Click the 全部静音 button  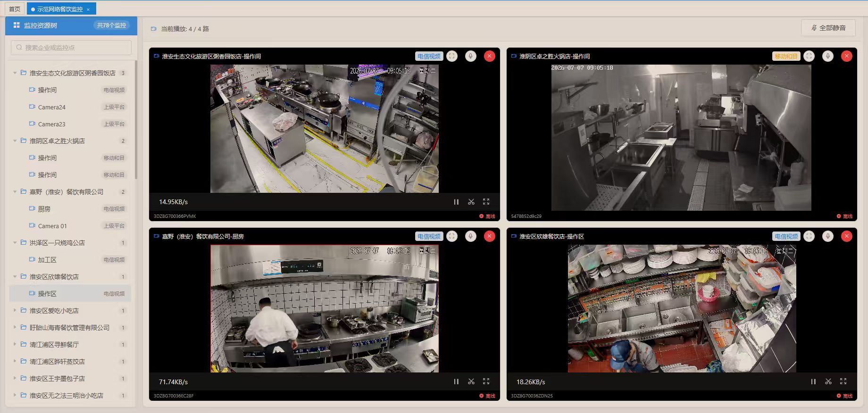click(x=829, y=28)
